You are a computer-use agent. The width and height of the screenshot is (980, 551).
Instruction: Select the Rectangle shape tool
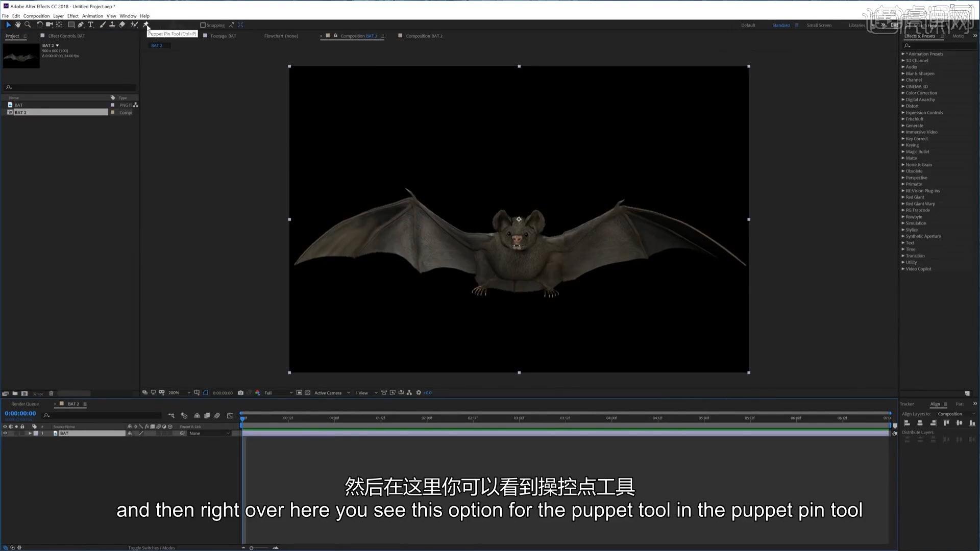[x=71, y=24]
